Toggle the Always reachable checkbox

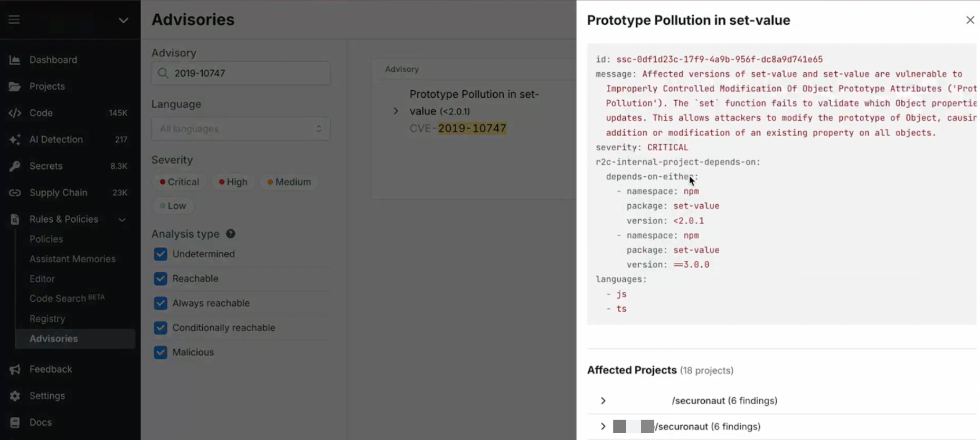(x=161, y=303)
